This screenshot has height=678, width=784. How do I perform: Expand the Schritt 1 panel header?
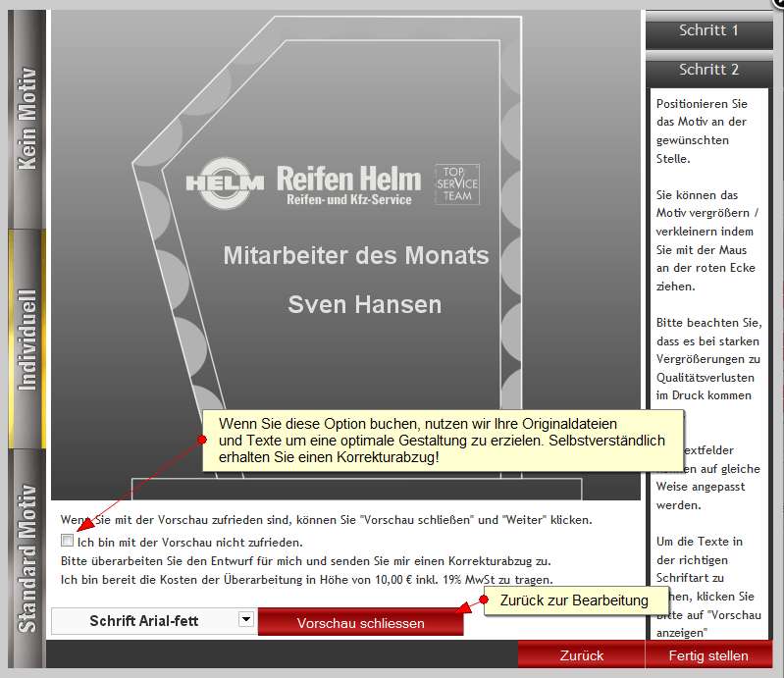[x=709, y=30]
